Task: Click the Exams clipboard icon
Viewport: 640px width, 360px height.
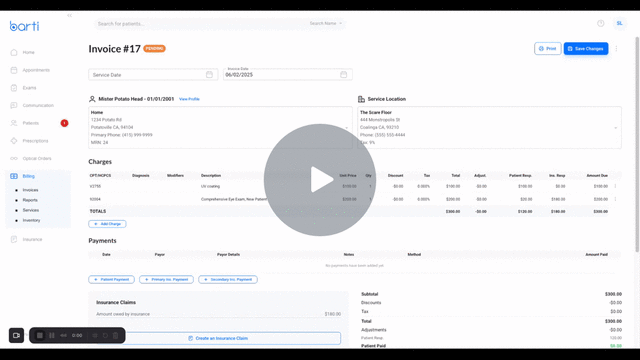Action: pos(14,88)
